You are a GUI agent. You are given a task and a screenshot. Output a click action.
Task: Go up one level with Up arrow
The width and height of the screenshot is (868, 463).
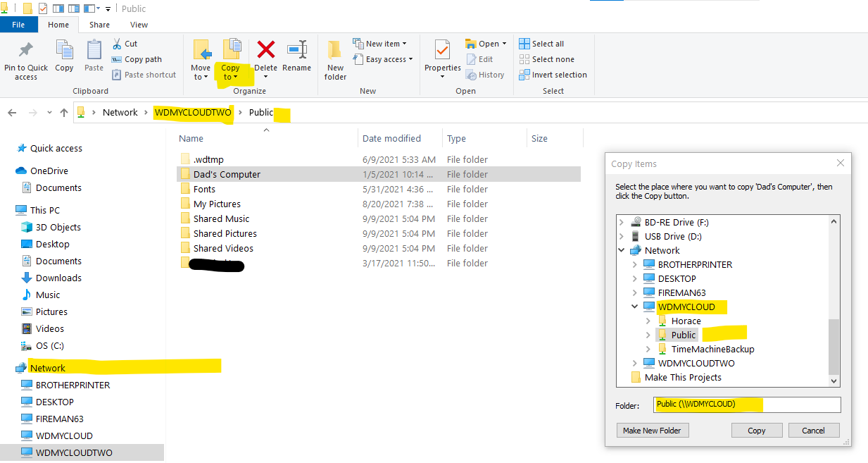64,113
